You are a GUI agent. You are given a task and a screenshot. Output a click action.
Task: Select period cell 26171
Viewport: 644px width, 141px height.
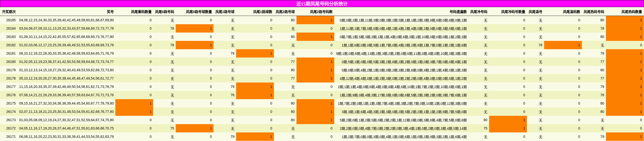tap(11, 137)
